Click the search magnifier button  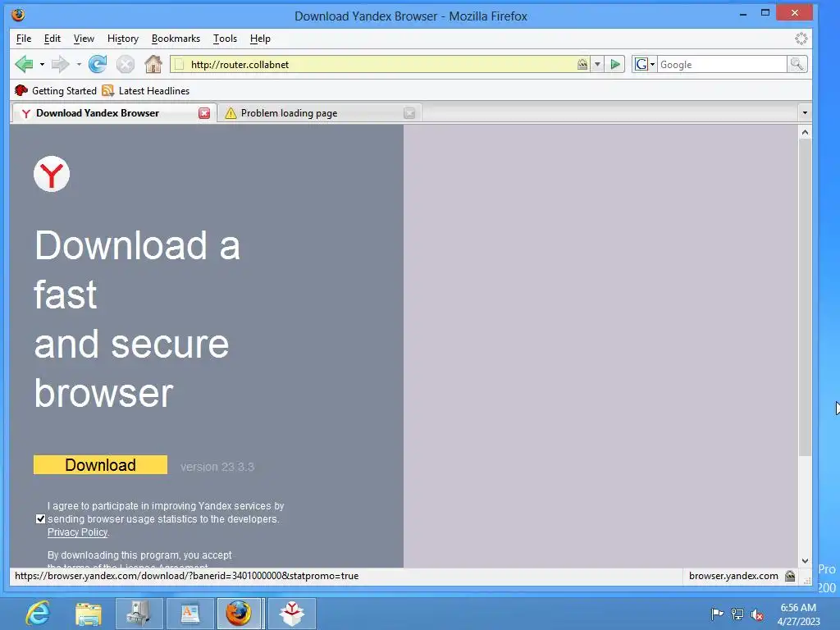pos(797,65)
